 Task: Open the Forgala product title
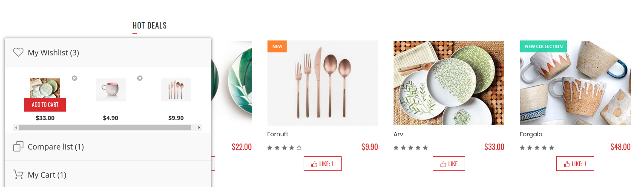pyautogui.click(x=531, y=134)
